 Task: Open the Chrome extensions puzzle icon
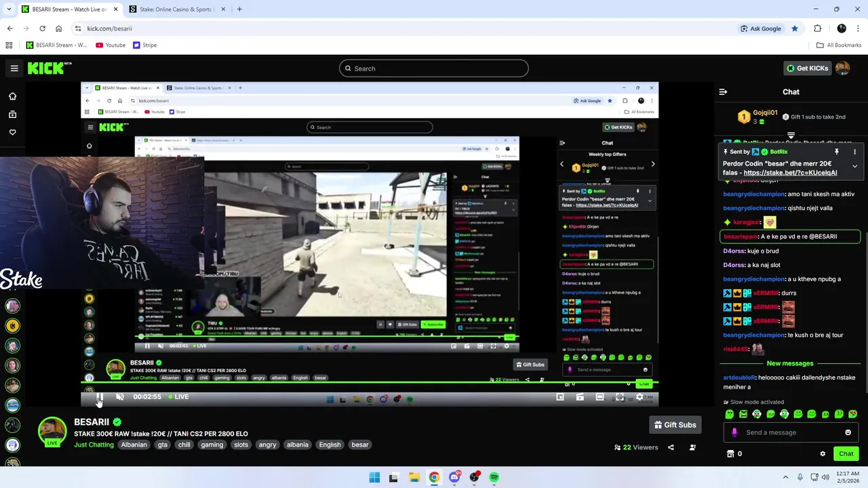tap(817, 28)
